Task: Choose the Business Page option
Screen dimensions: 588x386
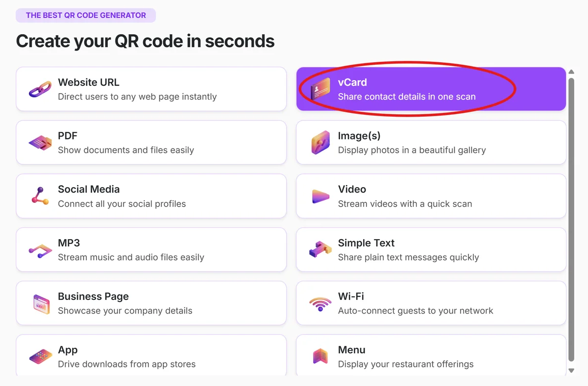Action: click(151, 303)
